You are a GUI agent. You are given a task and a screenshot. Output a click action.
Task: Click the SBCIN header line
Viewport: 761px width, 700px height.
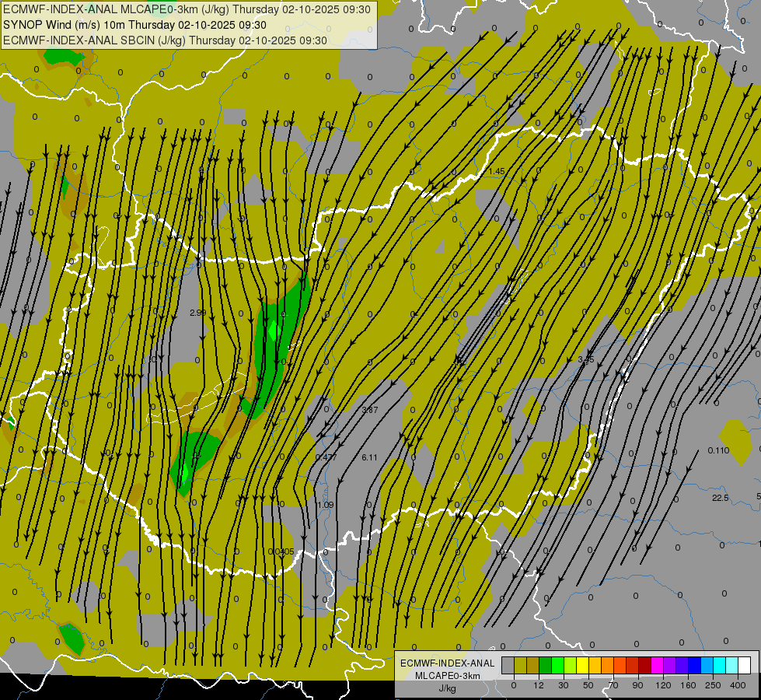coord(165,40)
